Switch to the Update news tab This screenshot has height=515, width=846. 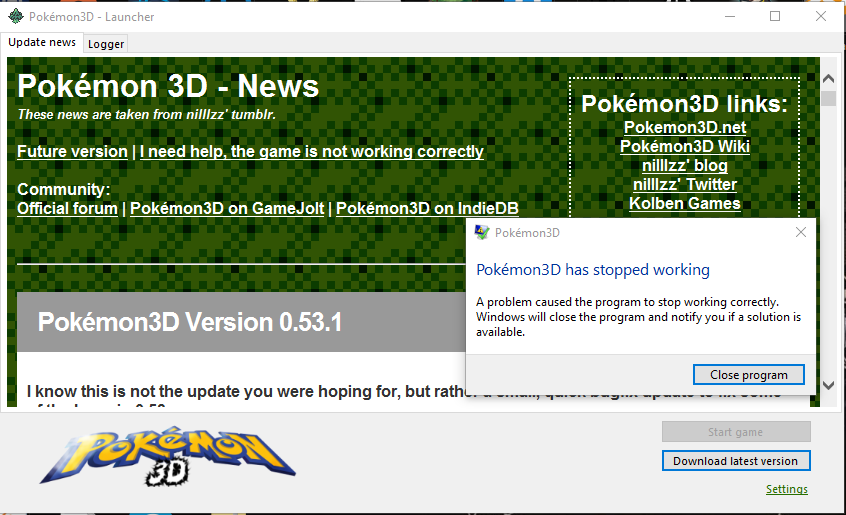(x=42, y=43)
